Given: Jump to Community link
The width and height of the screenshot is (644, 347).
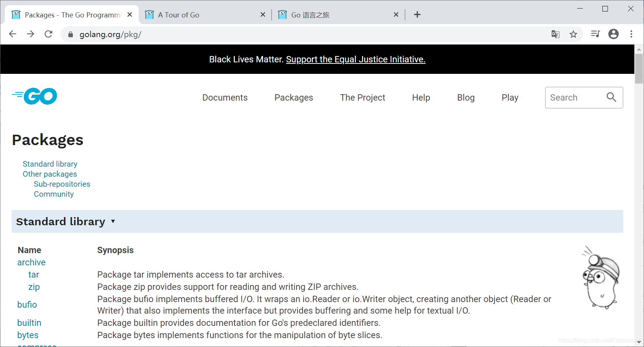Looking at the screenshot, I should [54, 194].
